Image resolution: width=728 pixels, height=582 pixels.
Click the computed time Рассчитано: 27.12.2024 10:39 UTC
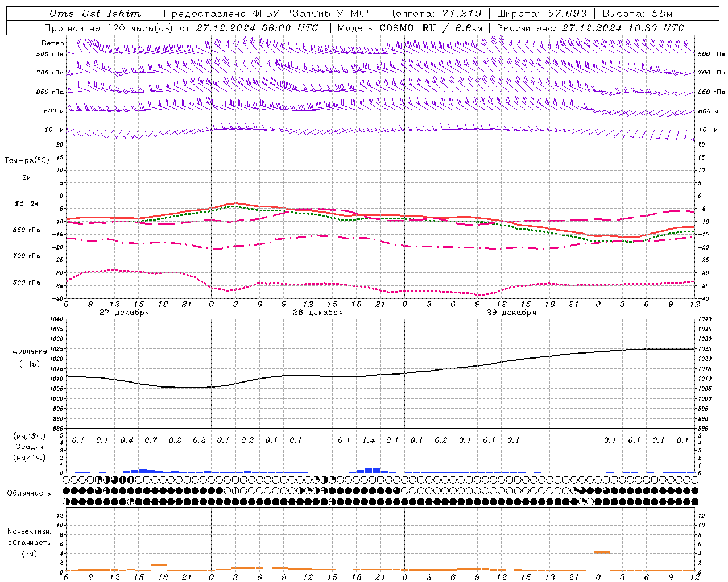pos(590,28)
